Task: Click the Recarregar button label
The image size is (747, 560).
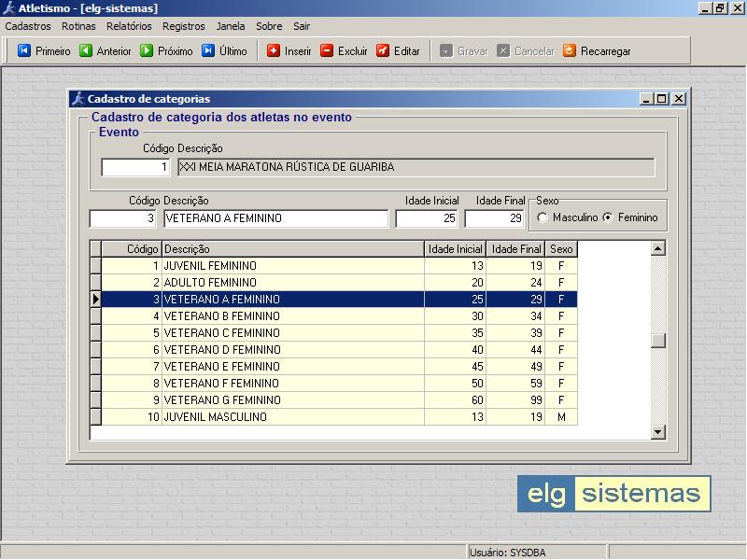Action: tap(605, 51)
